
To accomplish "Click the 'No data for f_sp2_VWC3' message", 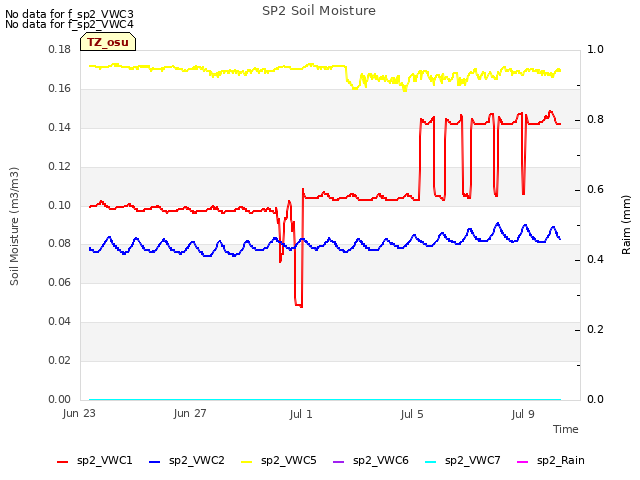I will pyautogui.click(x=69, y=14).
